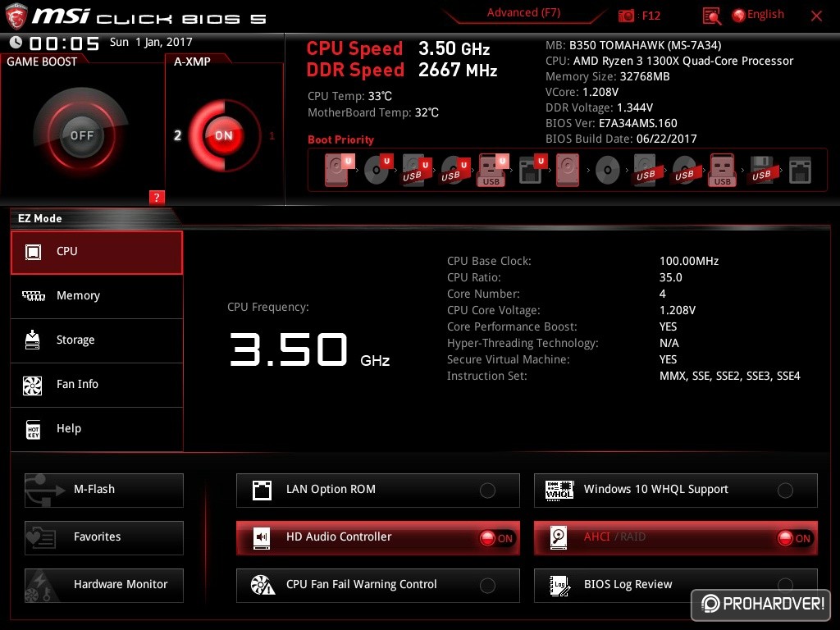Open the Help section
This screenshot has width=840, height=630.
click(x=97, y=429)
